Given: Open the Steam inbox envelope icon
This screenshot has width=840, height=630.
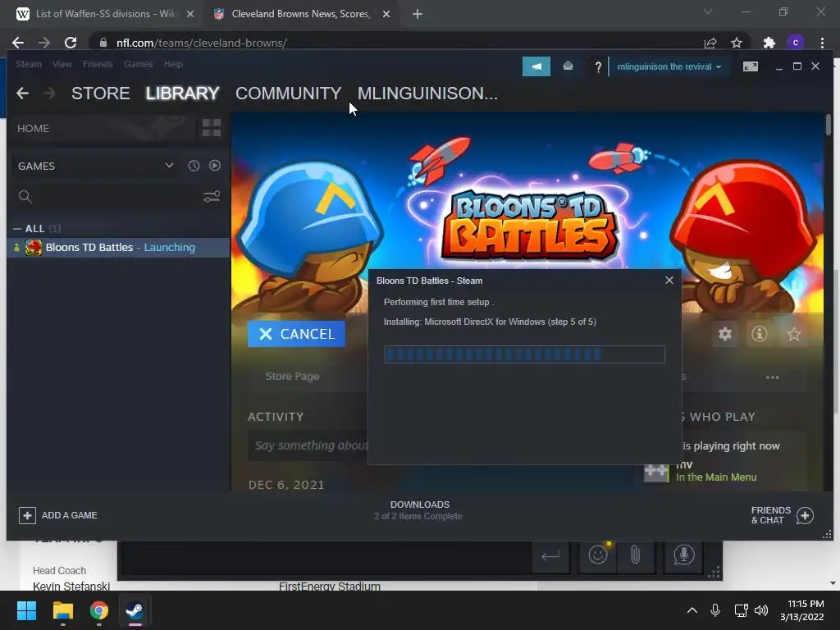Looking at the screenshot, I should tap(568, 66).
